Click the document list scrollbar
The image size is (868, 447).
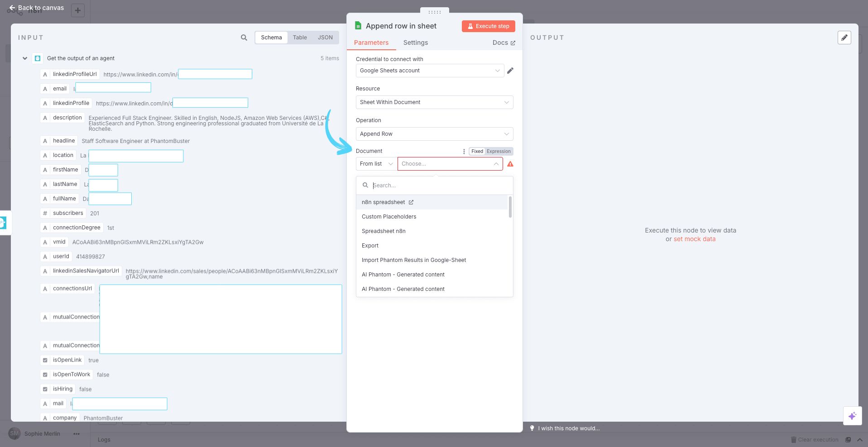510,207
